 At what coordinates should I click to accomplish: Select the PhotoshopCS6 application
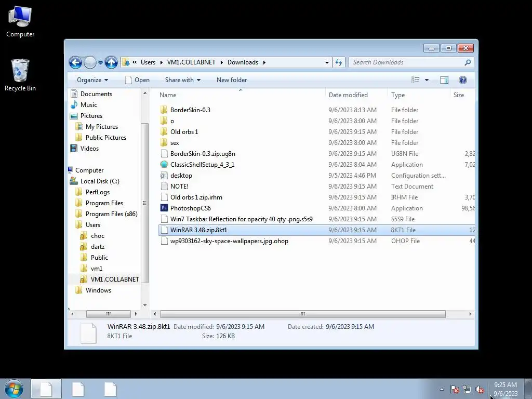point(190,208)
